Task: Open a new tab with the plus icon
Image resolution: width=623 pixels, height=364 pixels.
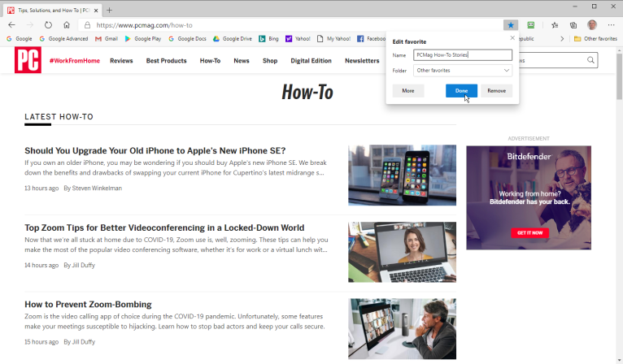Action: click(x=109, y=11)
